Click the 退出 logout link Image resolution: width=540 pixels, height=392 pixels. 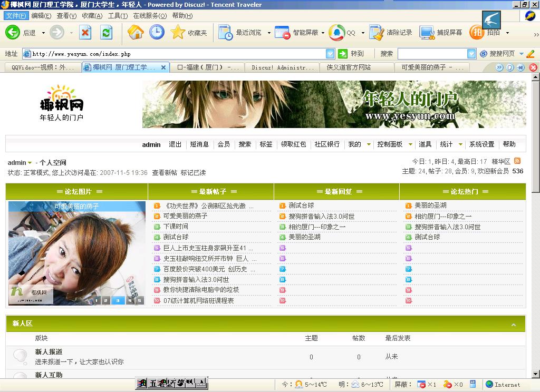coord(175,144)
